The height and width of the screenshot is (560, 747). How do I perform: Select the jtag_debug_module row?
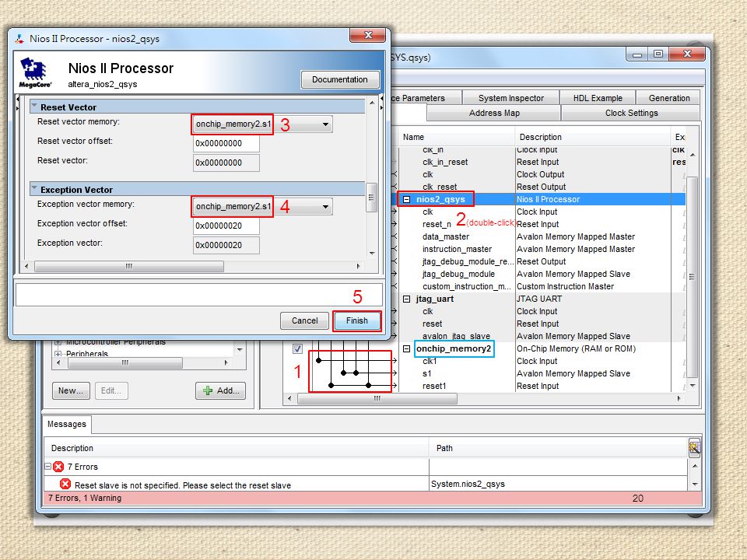pyautogui.click(x=542, y=275)
